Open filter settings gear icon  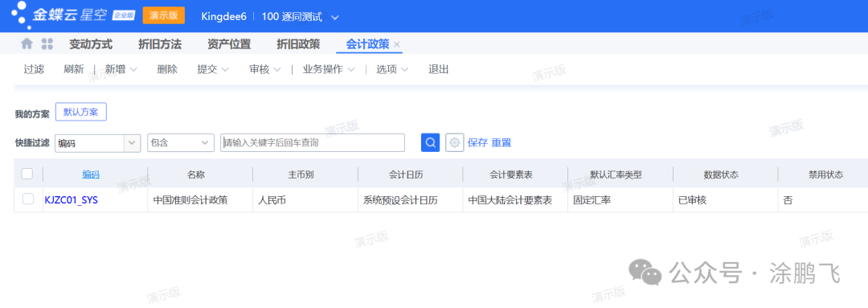coord(454,142)
